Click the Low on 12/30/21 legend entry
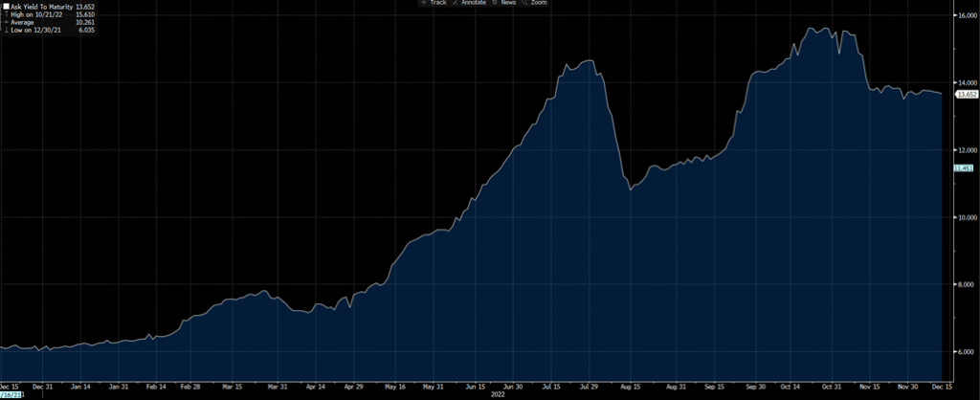This screenshot has width=980, height=400. (x=33, y=29)
